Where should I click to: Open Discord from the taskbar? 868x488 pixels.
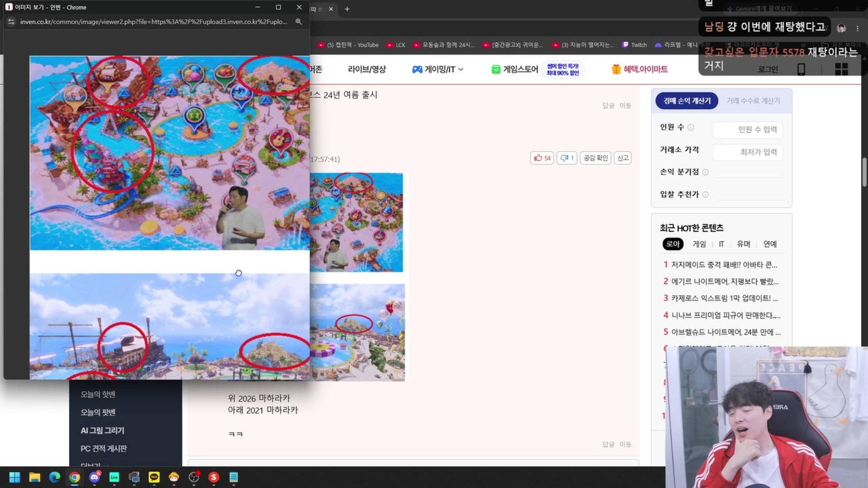95,477
